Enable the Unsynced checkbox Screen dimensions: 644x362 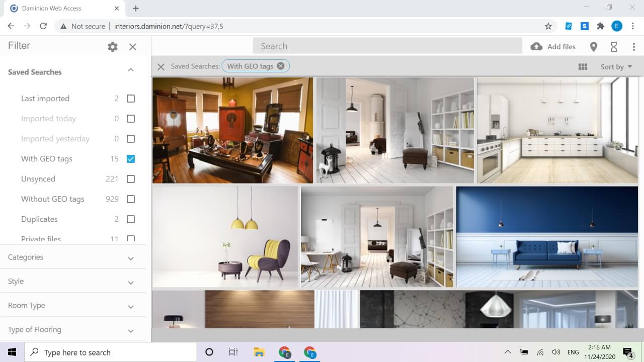tap(131, 179)
